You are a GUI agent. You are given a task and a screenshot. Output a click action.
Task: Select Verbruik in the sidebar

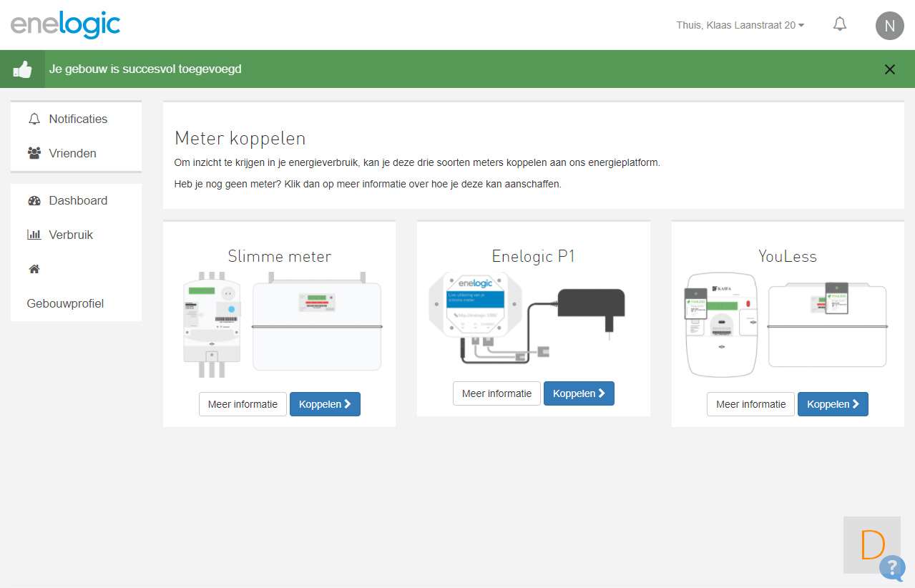tap(70, 235)
